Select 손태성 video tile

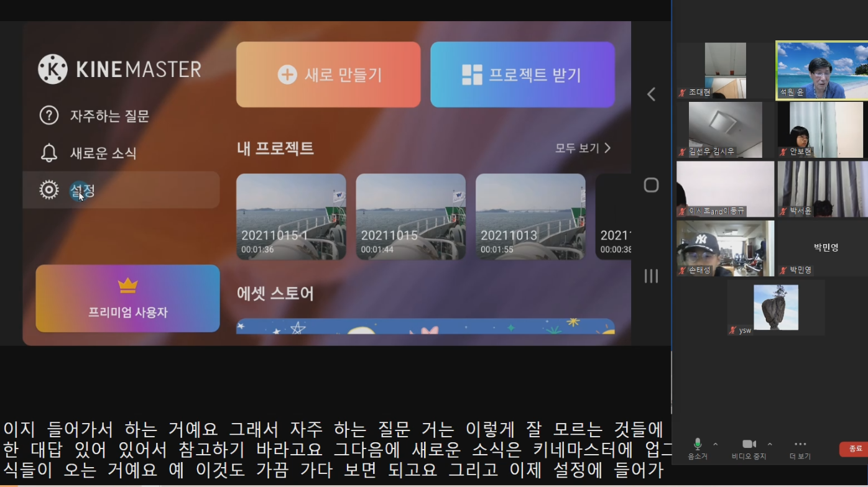tap(725, 248)
